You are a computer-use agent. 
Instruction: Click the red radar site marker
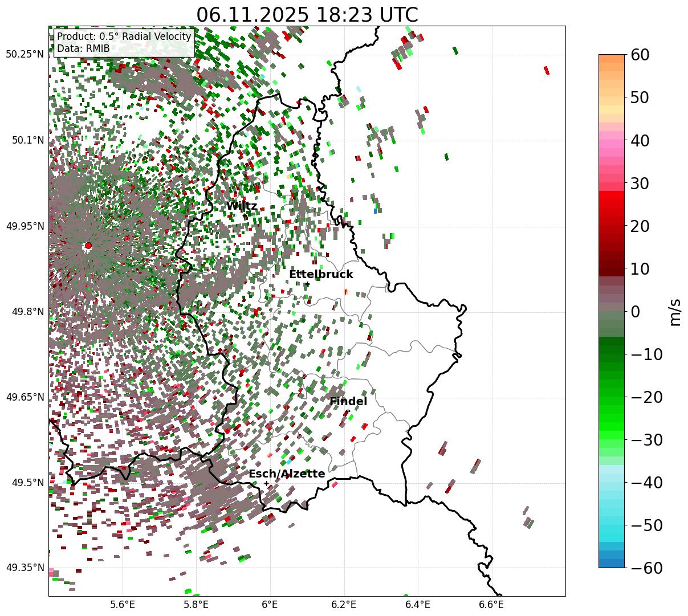tap(88, 246)
